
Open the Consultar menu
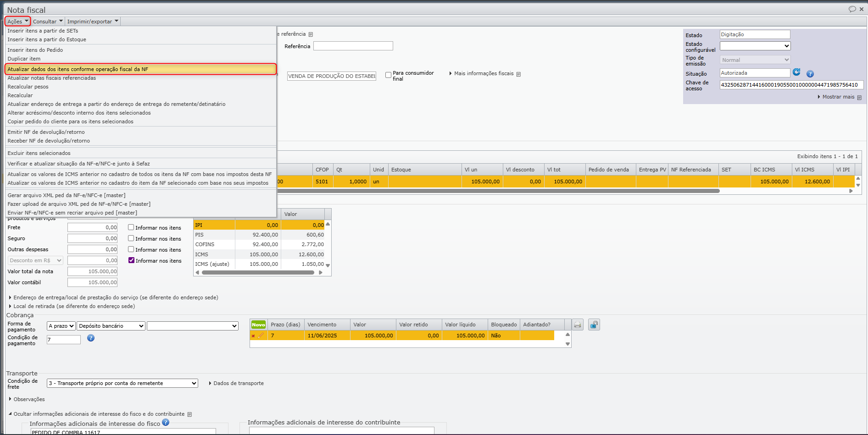tap(48, 22)
